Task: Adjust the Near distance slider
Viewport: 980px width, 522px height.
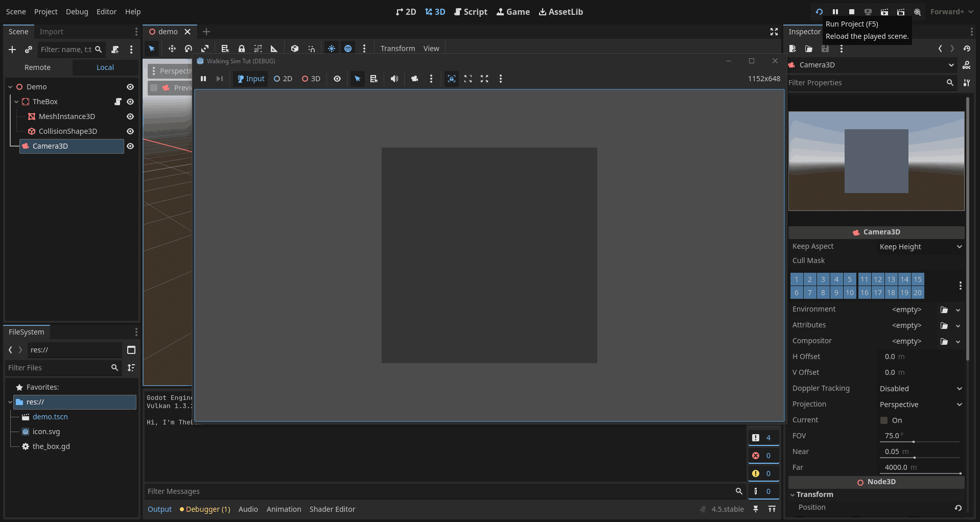Action: tap(921, 458)
